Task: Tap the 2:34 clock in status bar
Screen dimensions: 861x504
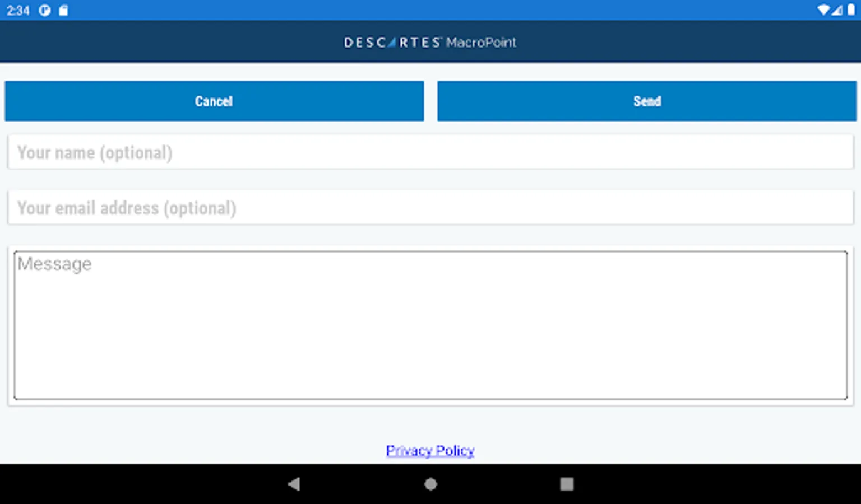Action: (18, 10)
